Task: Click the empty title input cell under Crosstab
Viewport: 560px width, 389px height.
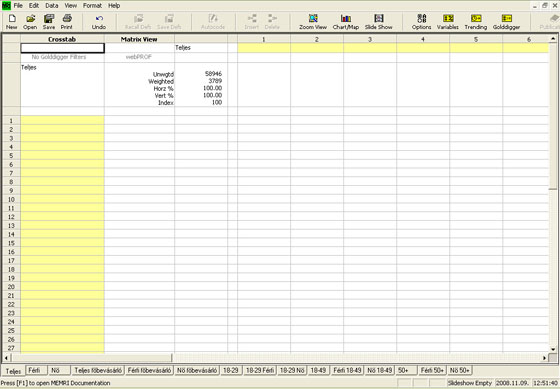Action: coord(62,48)
